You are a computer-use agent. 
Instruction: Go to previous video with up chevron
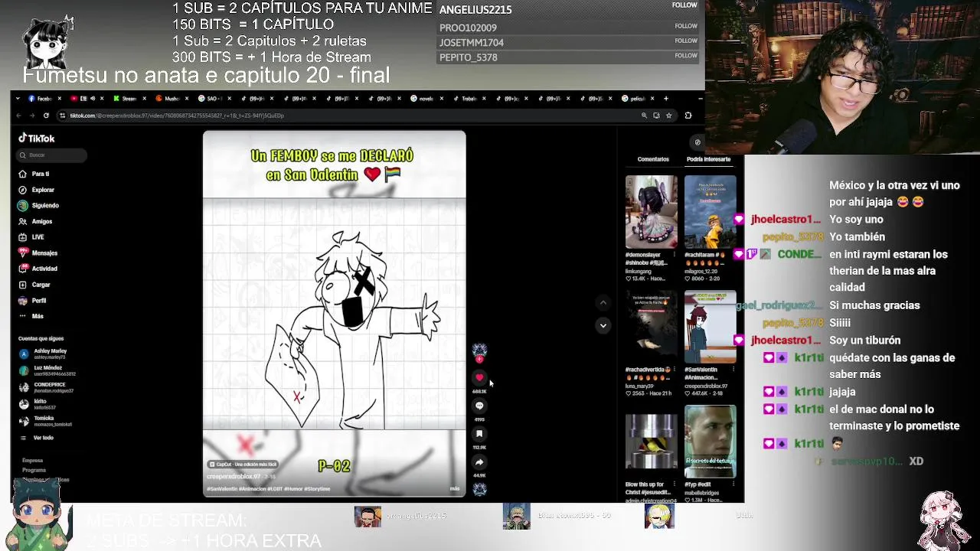[603, 302]
